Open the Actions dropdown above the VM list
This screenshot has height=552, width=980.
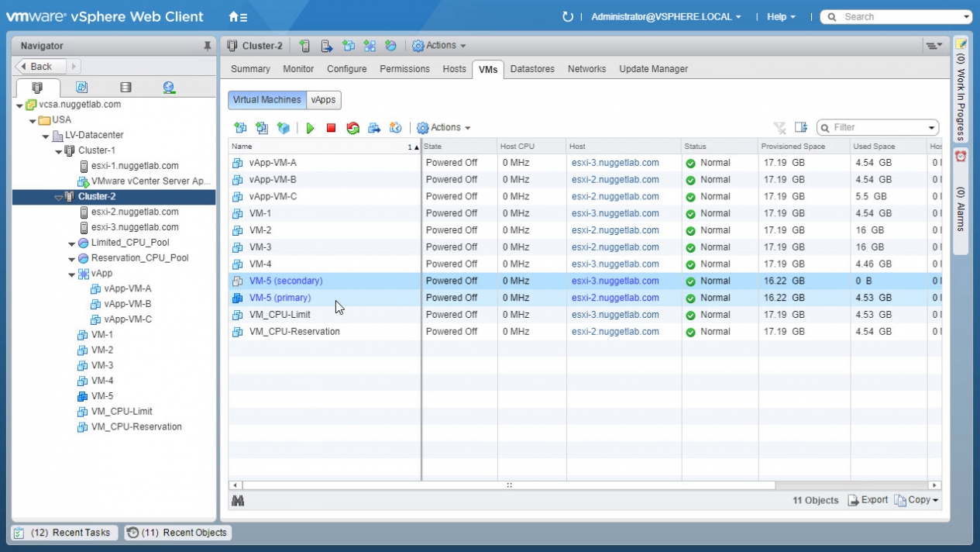(444, 128)
